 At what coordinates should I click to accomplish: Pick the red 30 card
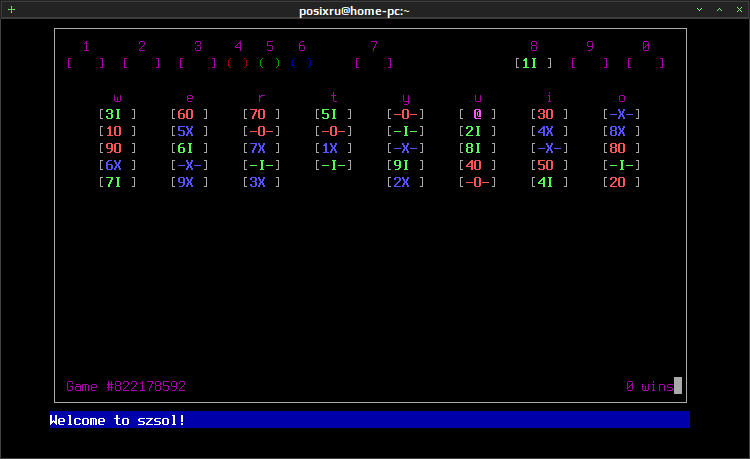click(549, 114)
